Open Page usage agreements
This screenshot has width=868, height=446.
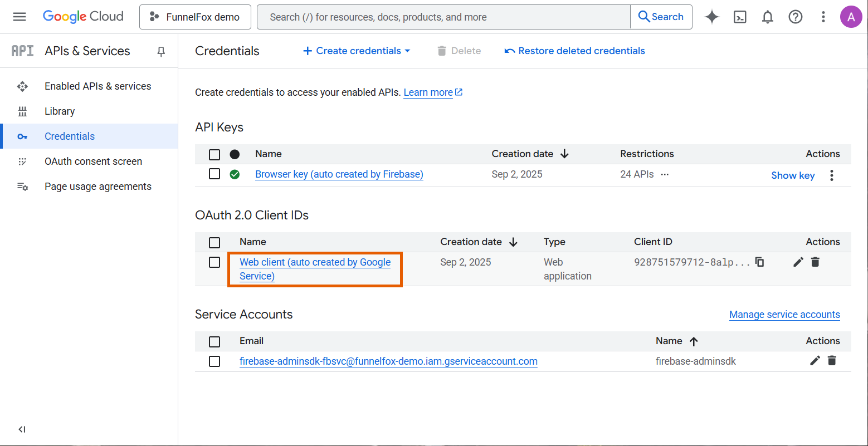coord(89,187)
